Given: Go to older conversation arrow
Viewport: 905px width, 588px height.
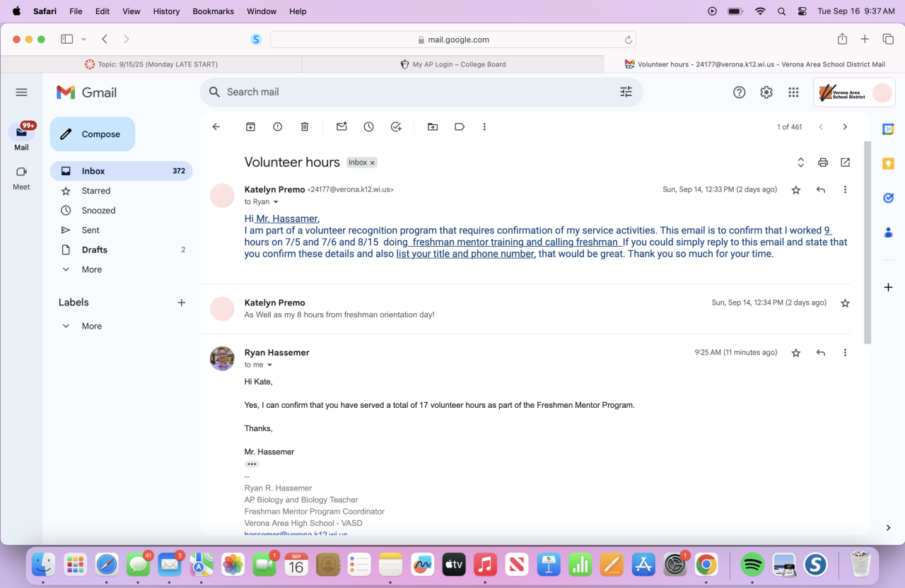Looking at the screenshot, I should [845, 127].
